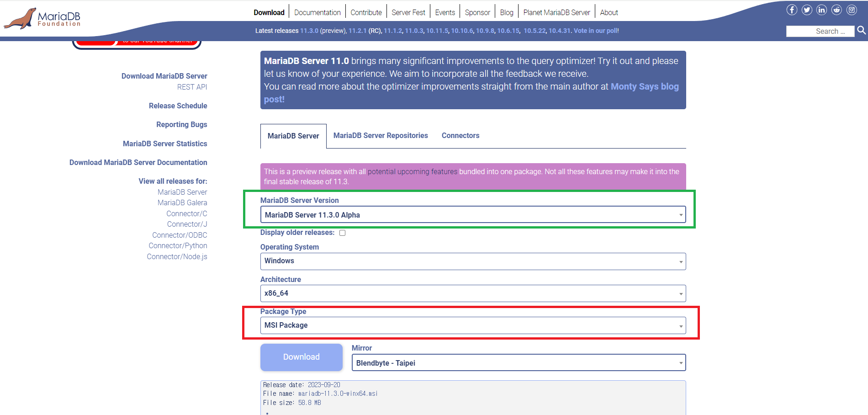
Task: Open the Reddit social icon
Action: [x=836, y=10]
